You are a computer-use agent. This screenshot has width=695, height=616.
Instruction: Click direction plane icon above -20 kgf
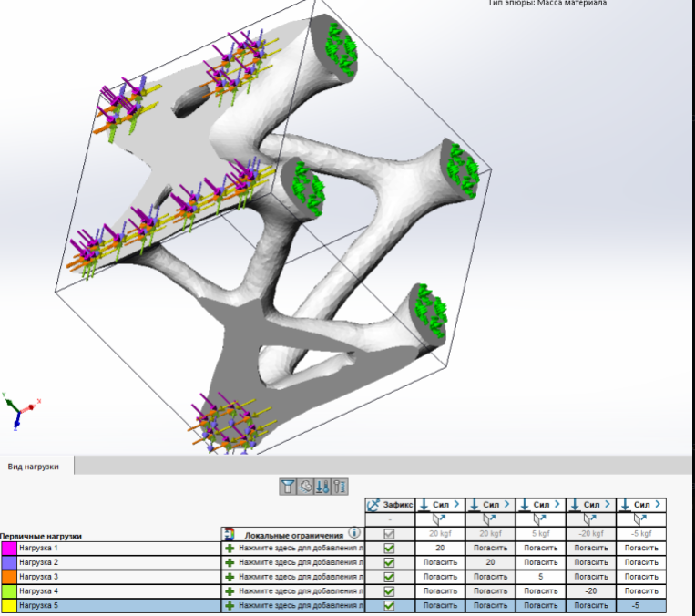(x=590, y=518)
